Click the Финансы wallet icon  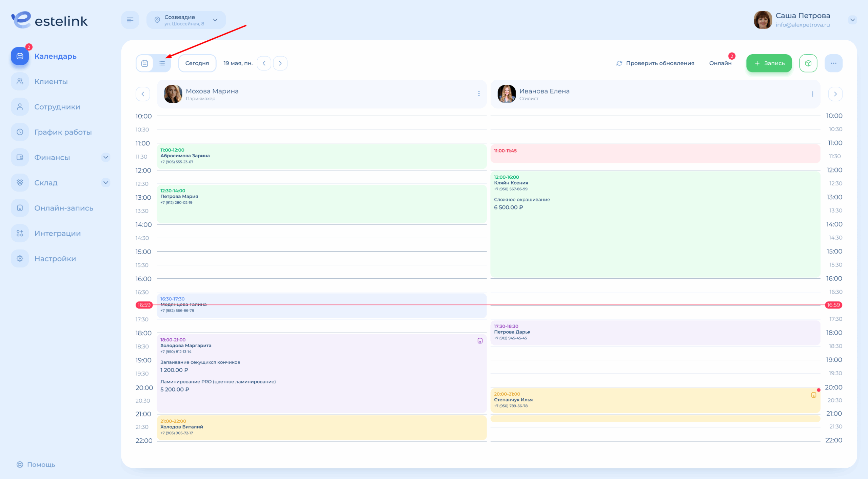pyautogui.click(x=20, y=158)
